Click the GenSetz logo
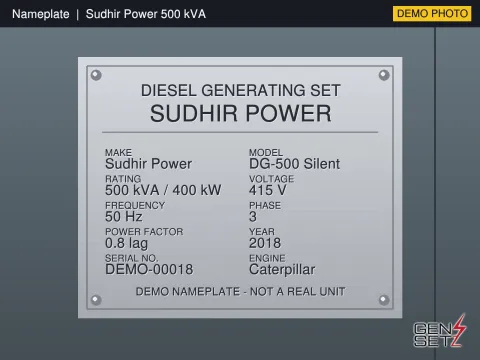The image size is (480, 360). pos(439,331)
